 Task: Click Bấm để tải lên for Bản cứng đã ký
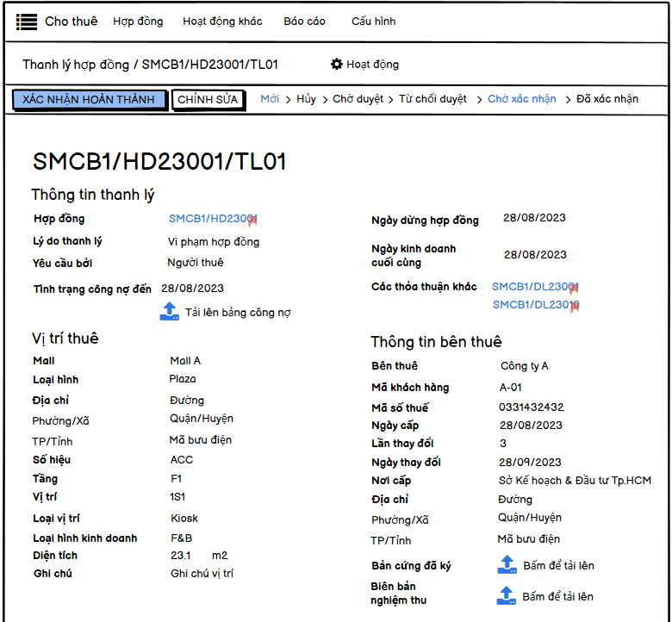pos(558,565)
